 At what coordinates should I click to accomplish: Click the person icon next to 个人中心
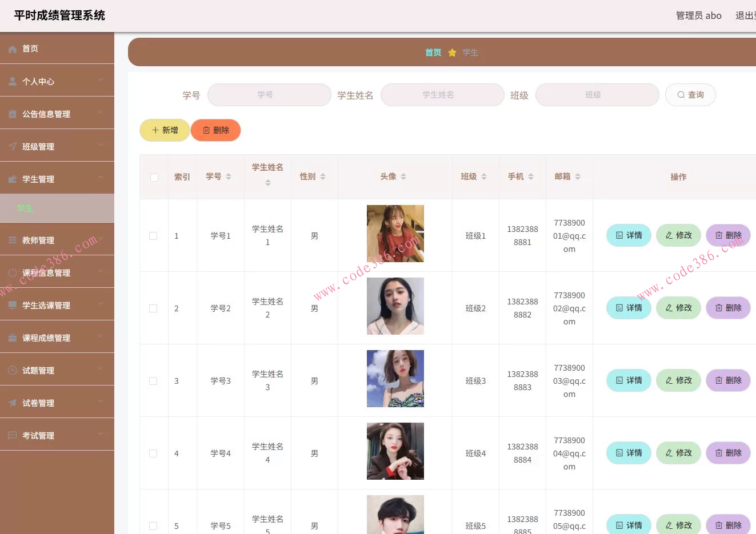click(13, 81)
